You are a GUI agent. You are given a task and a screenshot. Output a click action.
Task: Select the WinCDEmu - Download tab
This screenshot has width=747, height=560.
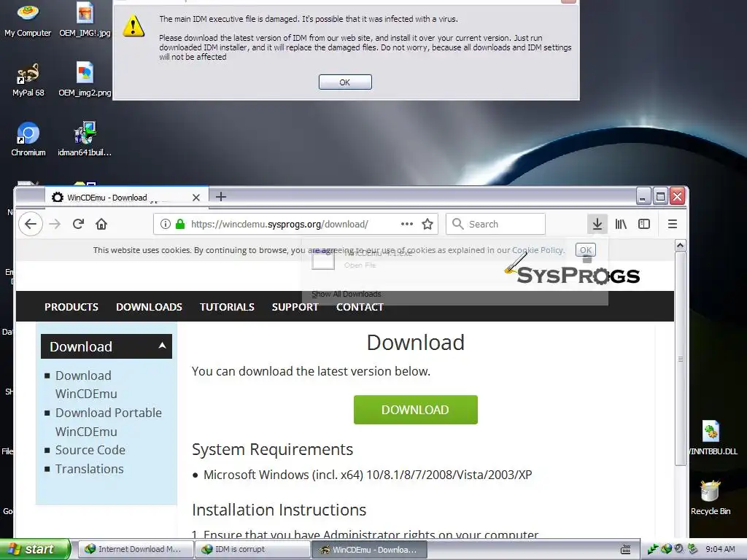coord(126,197)
